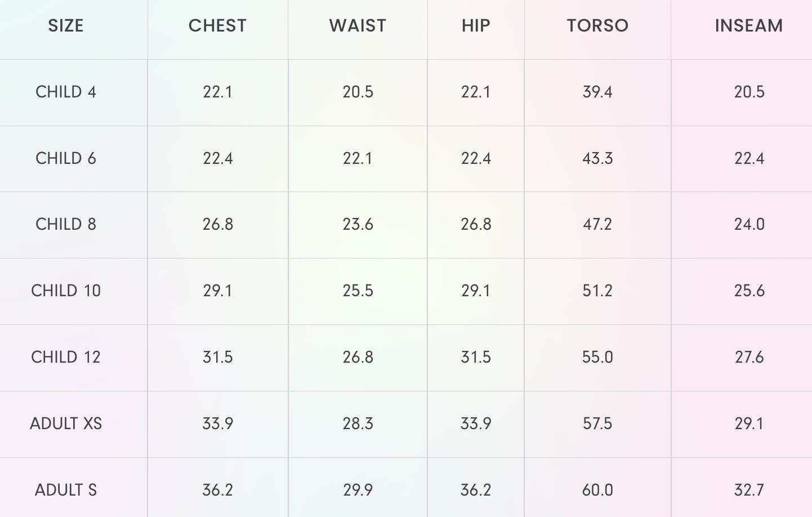Image resolution: width=812 pixels, height=517 pixels.
Task: Select CHILD 12 inseam value 27.6
Action: point(749,357)
